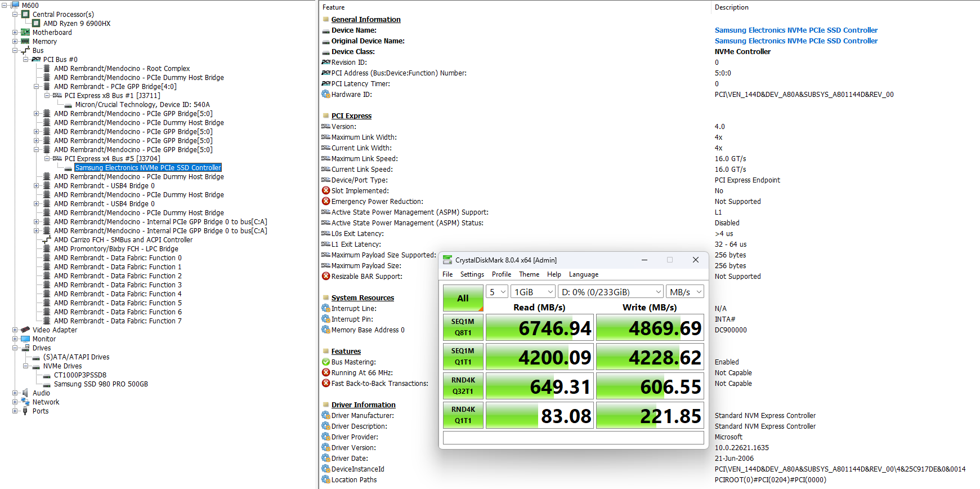Start the SEQ1M Q8T1 test
This screenshot has height=489, width=980.
[463, 327]
